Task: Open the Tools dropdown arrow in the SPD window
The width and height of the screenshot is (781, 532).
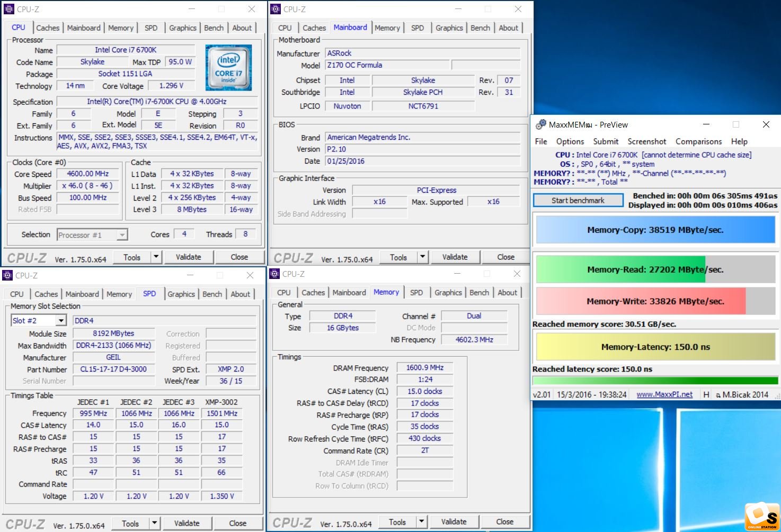Action: pos(154,524)
